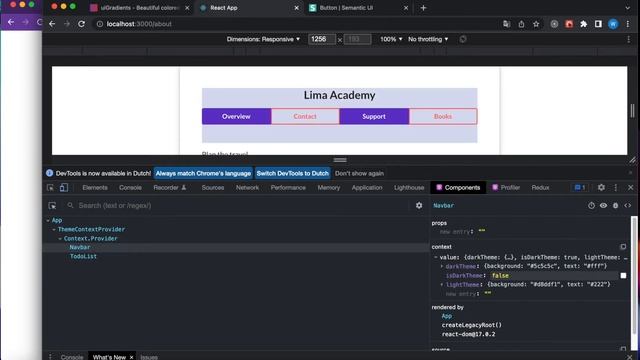Open the drawer Issues tab
Image resolution: width=640 pixels, height=360 pixels.
pos(149,357)
